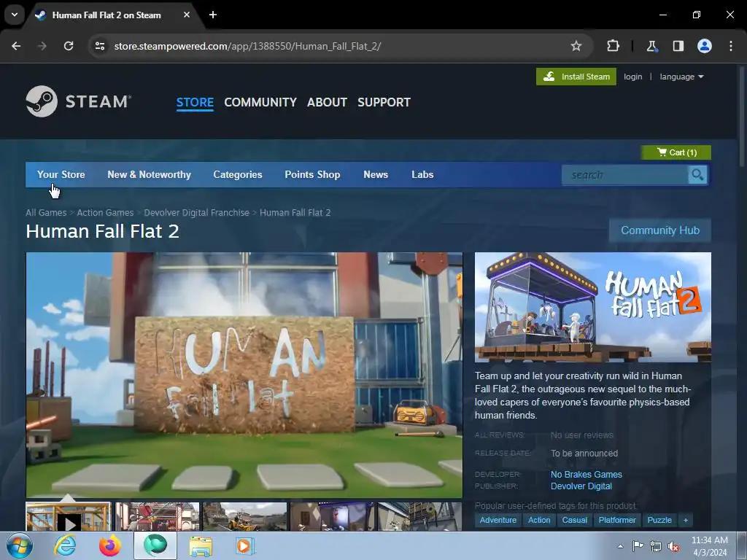
Task: Open the Points Shop tab
Action: (312, 175)
